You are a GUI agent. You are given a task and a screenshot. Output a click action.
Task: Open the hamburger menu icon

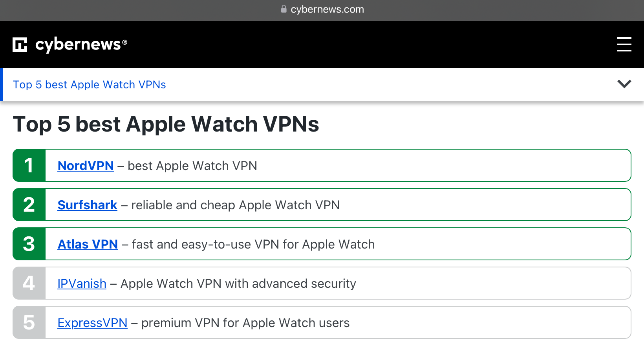click(x=624, y=44)
